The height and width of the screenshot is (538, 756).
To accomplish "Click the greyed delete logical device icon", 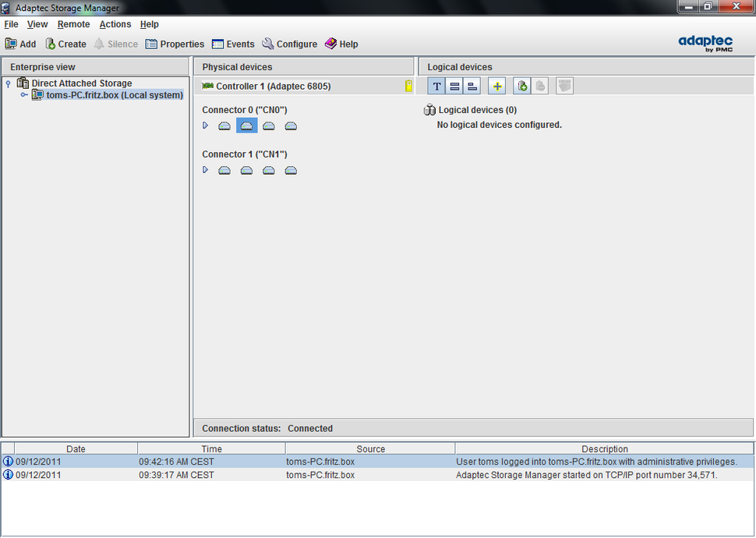I will pyautogui.click(x=540, y=87).
